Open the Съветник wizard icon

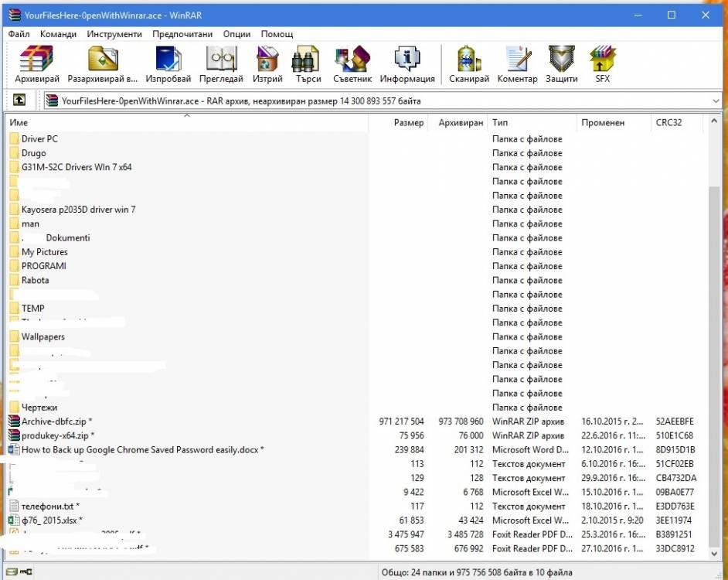[x=352, y=59]
